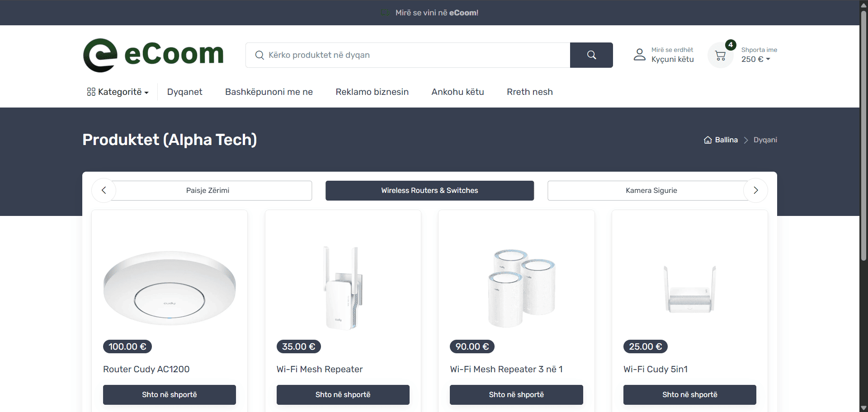Focus the product search field
Image resolution: width=868 pixels, height=412 pixels.
[407, 55]
